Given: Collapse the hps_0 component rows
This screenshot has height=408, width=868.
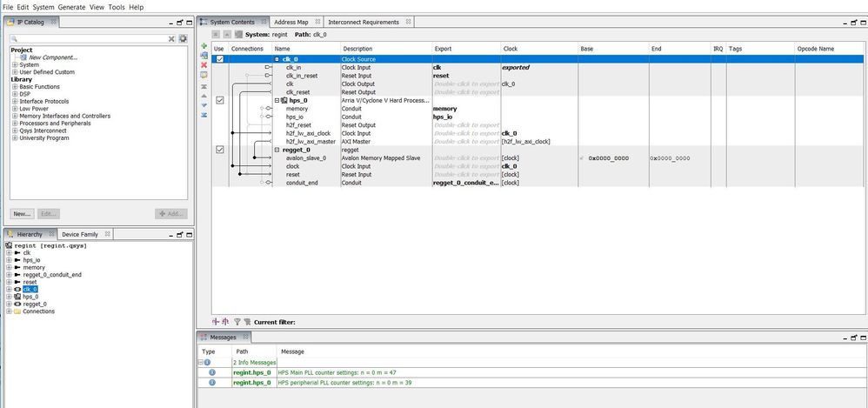Looking at the screenshot, I should (x=277, y=101).
